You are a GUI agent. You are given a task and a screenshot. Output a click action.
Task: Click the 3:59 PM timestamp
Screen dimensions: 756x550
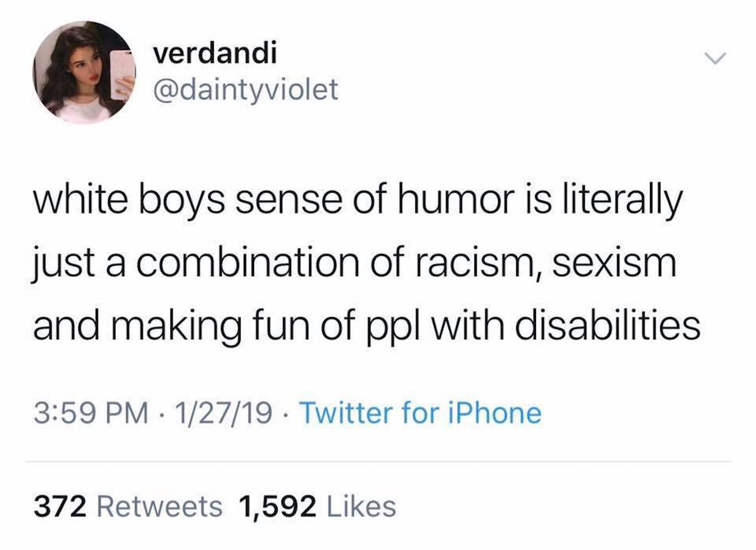pos(91,413)
